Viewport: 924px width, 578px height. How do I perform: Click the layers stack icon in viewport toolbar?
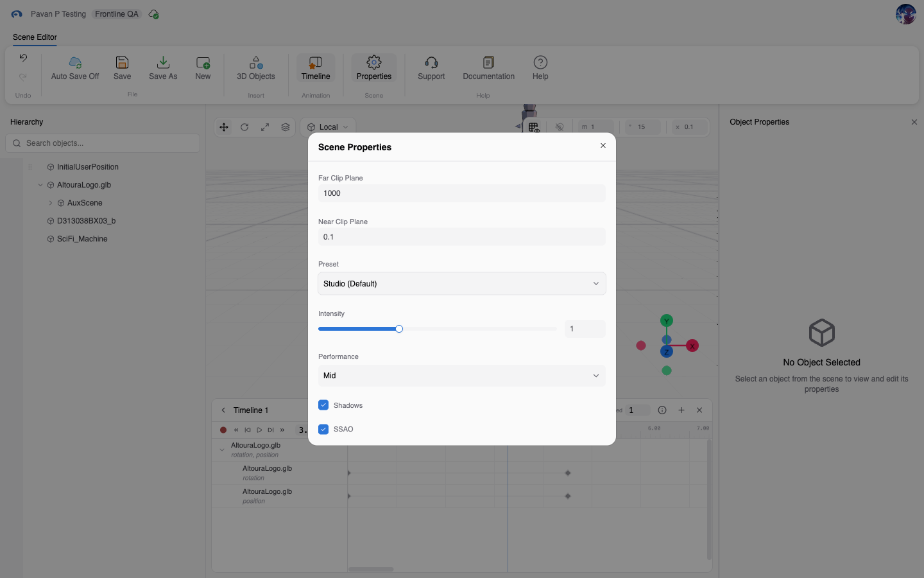(x=286, y=127)
